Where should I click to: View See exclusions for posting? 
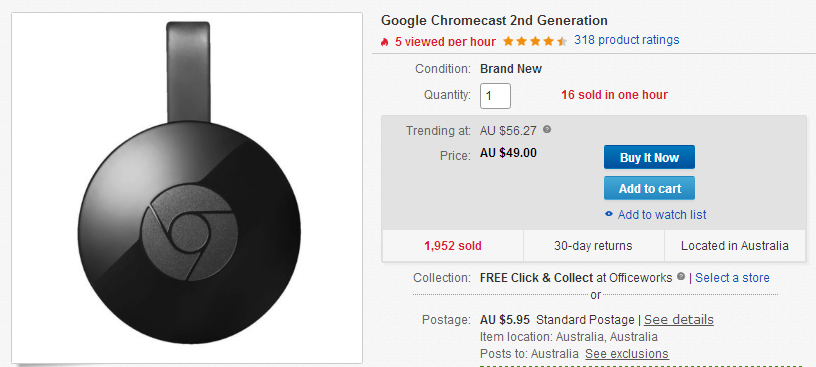[627, 353]
